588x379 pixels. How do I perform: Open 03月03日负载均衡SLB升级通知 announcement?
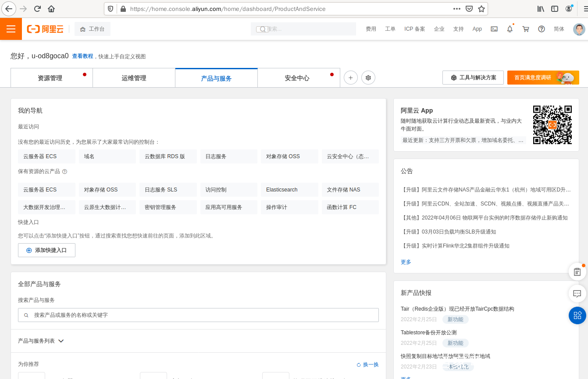[x=449, y=232]
